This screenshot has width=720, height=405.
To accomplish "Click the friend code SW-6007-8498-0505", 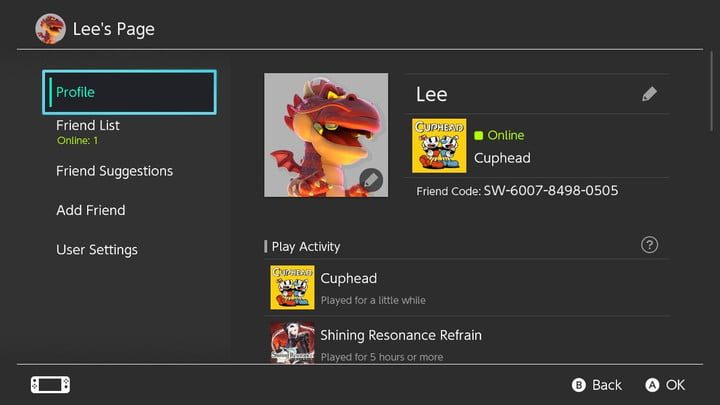I will tap(551, 190).
